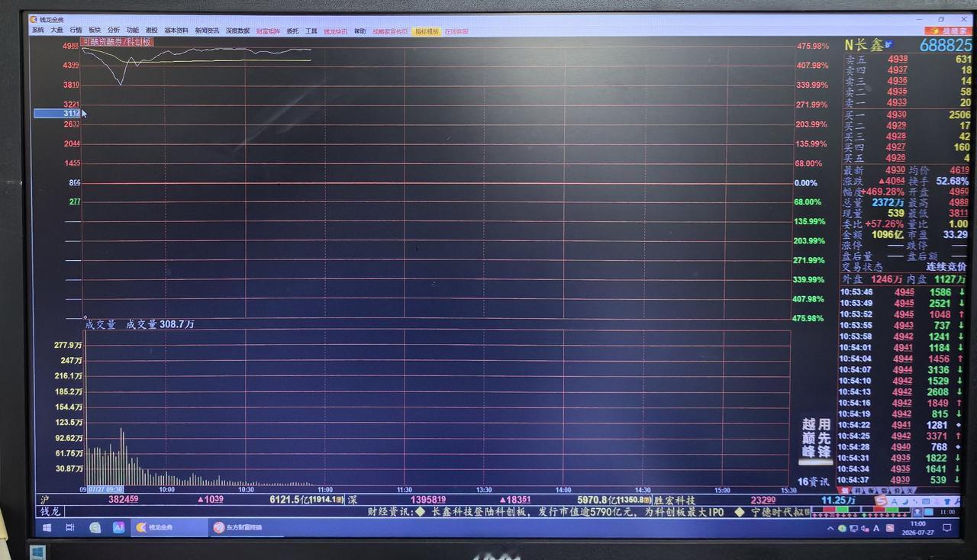Click the 外盘 value 1246万

click(887, 280)
